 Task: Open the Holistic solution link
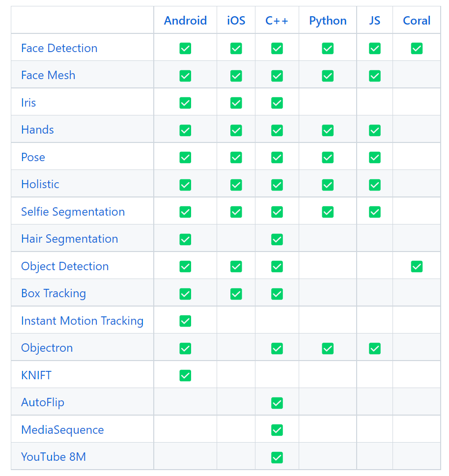pos(40,184)
